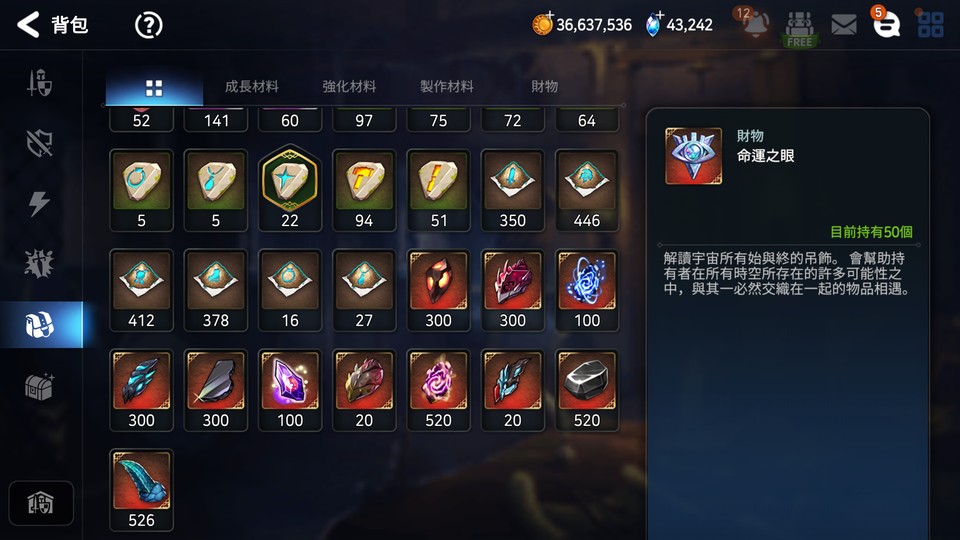Image resolution: width=960 pixels, height=540 pixels.
Task: Open the FREE gift shop icon
Action: click(800, 29)
